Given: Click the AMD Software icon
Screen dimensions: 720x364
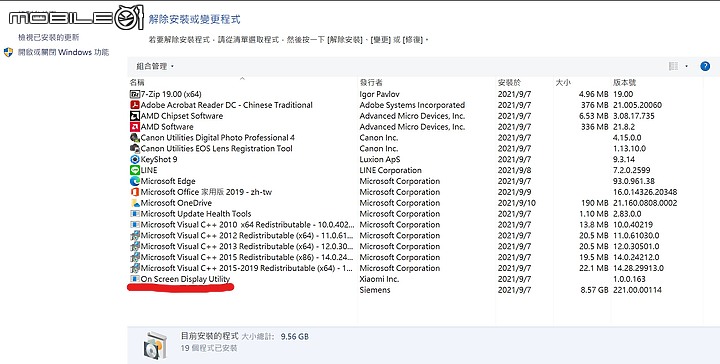Looking at the screenshot, I should [135, 127].
